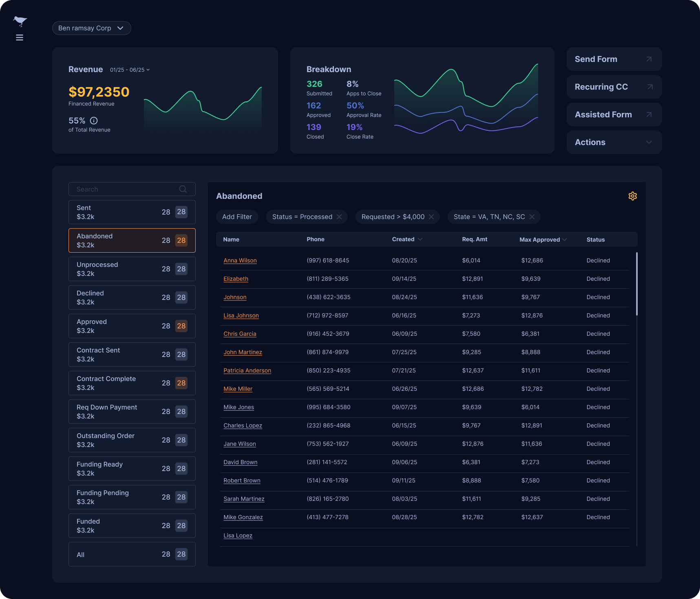700x599 pixels.
Task: Sort by the Max Approved column arrow
Action: (565, 240)
